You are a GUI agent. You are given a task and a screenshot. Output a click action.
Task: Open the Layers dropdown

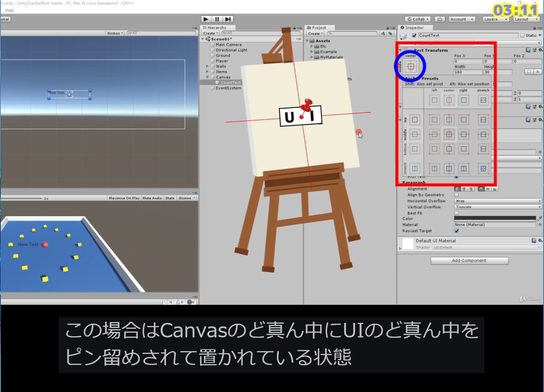(x=496, y=19)
